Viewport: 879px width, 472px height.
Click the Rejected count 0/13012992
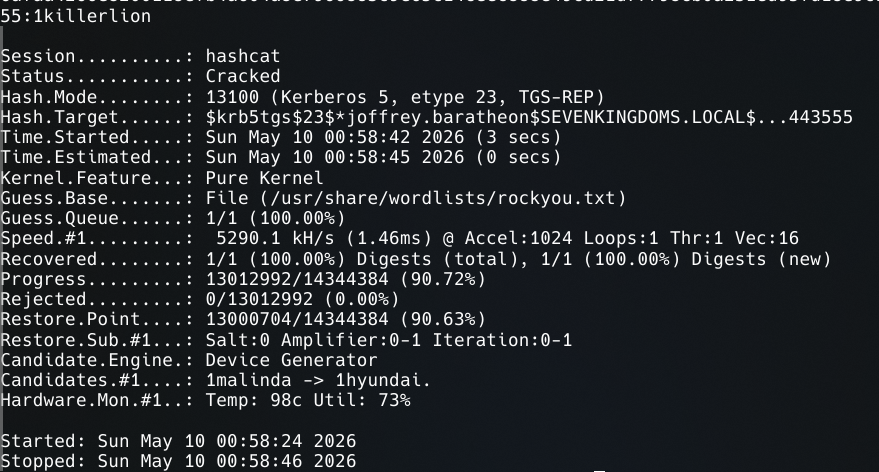tap(259, 299)
